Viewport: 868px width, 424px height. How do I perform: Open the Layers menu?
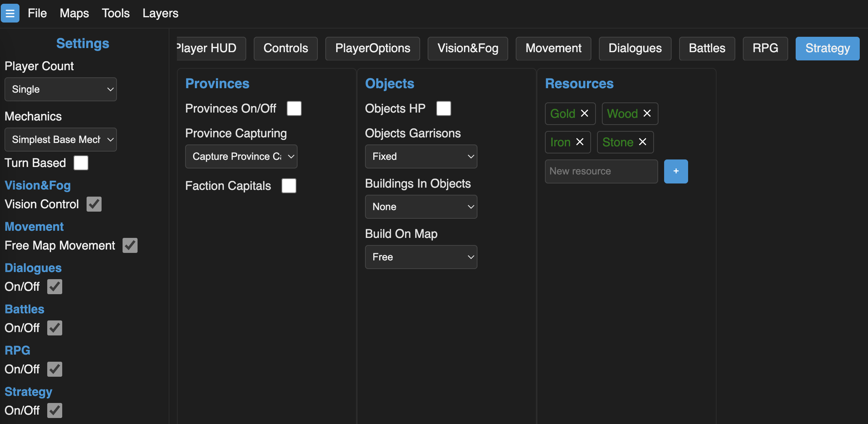[160, 14]
